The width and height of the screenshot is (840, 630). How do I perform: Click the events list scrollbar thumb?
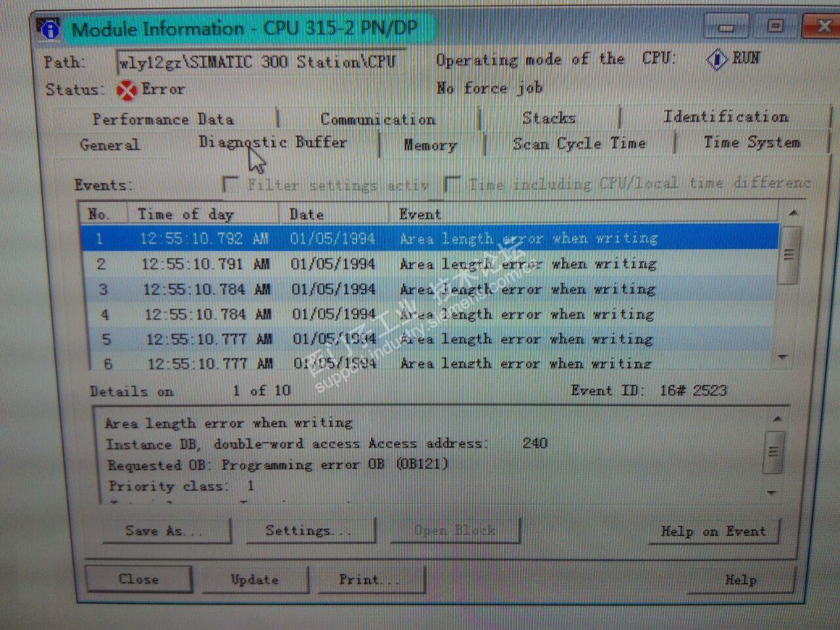(788, 255)
